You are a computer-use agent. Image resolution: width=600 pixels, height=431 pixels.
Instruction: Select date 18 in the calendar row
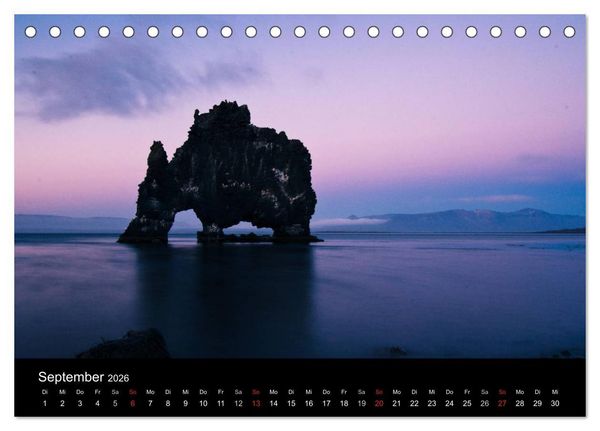(344, 403)
